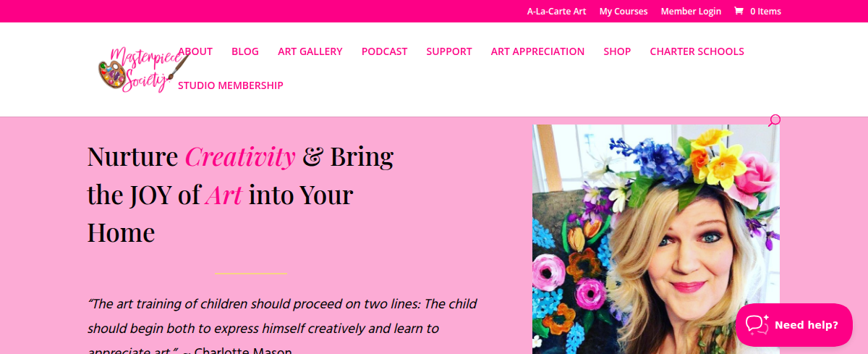Click the Member Login link

691,11
